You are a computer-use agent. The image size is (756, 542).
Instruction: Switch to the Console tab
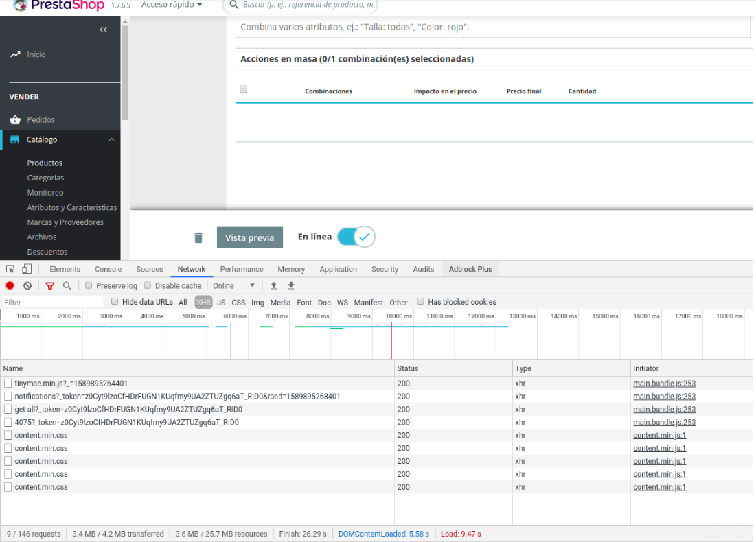pos(108,270)
